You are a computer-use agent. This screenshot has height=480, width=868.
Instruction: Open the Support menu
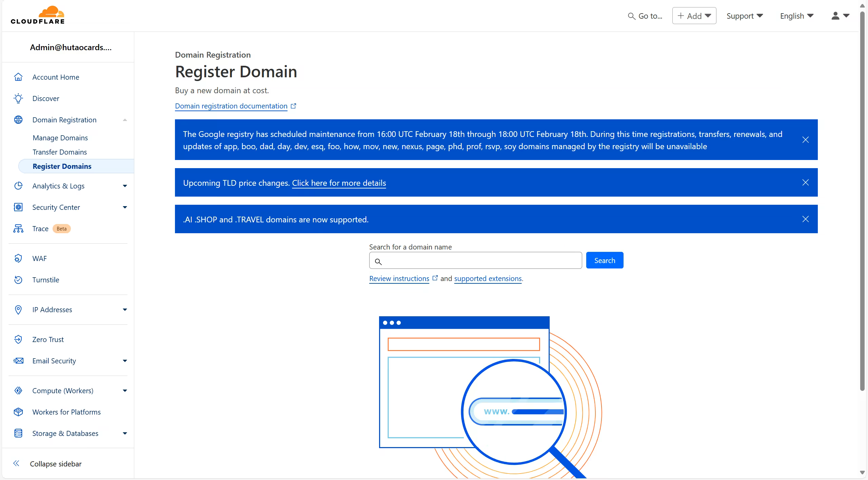[744, 16]
